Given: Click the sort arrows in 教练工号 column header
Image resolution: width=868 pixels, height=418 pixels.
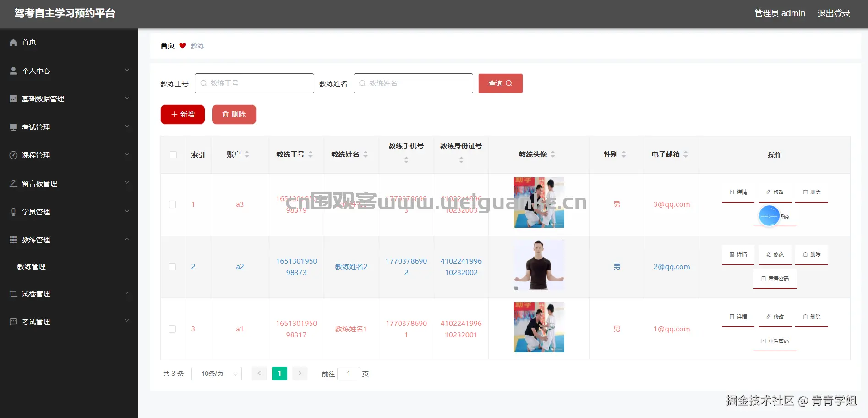Looking at the screenshot, I should 310,154.
